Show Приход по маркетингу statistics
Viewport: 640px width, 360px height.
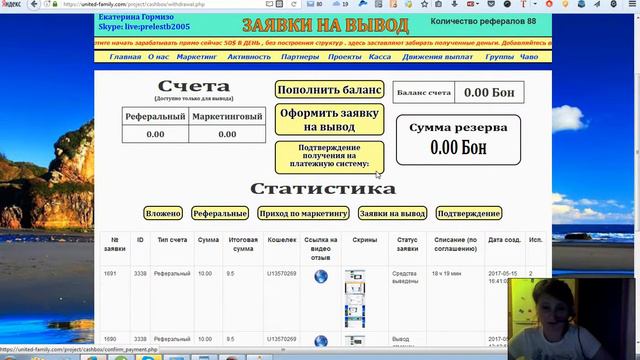303,213
